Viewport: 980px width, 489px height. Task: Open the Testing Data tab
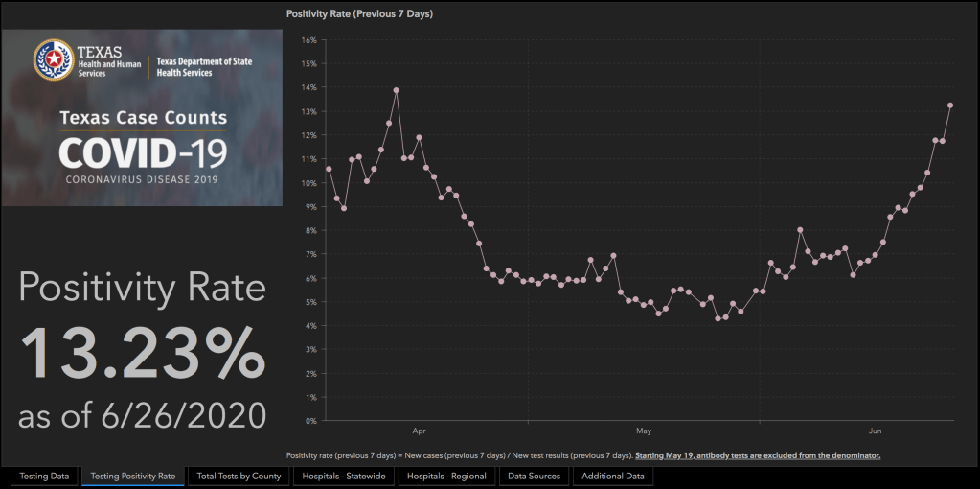[x=44, y=476]
